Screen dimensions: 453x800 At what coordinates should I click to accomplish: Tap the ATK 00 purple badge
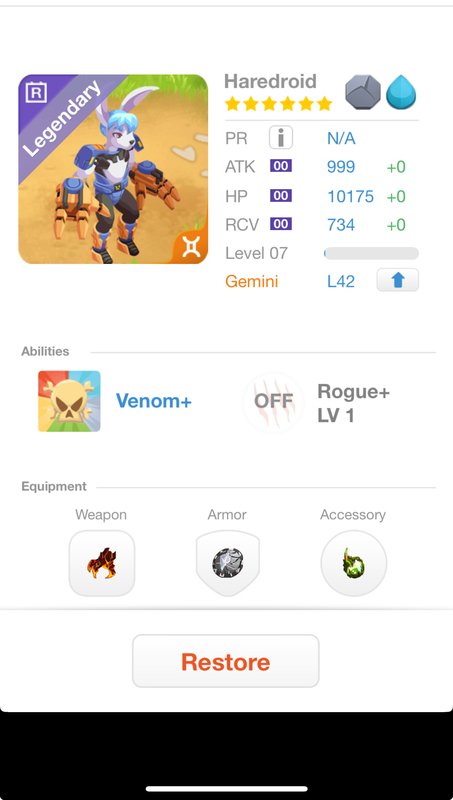pos(281,166)
